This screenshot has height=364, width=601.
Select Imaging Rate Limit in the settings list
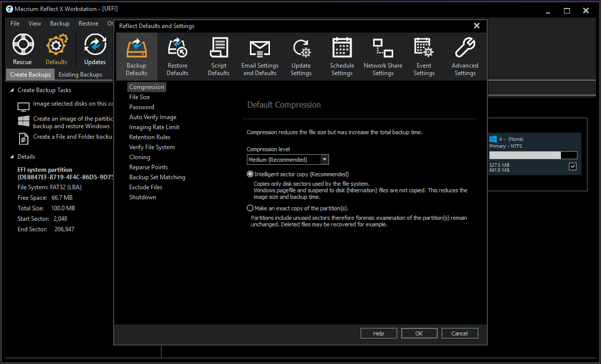[x=154, y=127]
